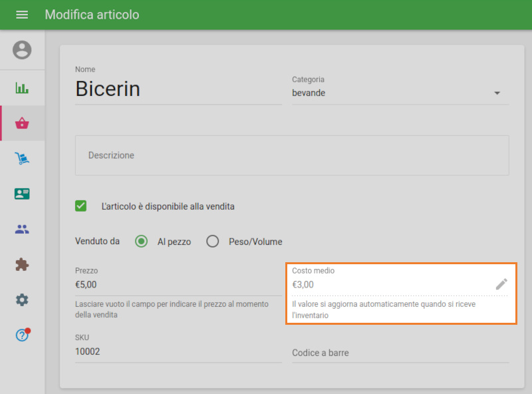
Task: Click the 'Lasciare vuoto il campo' price hint
Action: tap(172, 309)
